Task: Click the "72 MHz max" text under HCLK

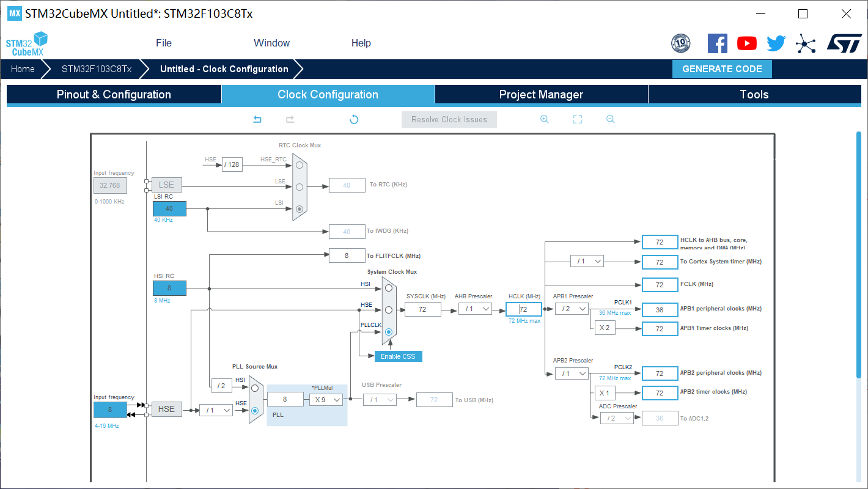Action: pos(524,321)
